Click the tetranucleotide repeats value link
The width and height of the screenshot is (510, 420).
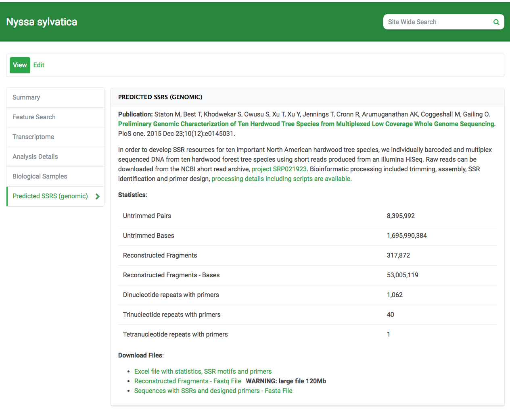point(388,334)
